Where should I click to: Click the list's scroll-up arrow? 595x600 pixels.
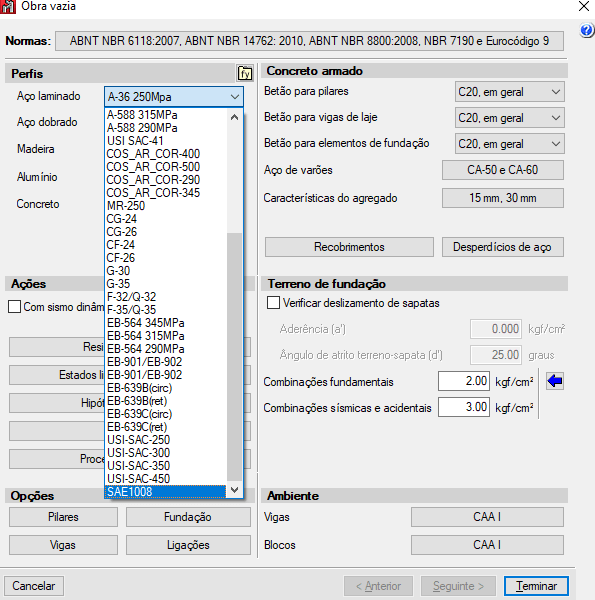tap(235, 117)
